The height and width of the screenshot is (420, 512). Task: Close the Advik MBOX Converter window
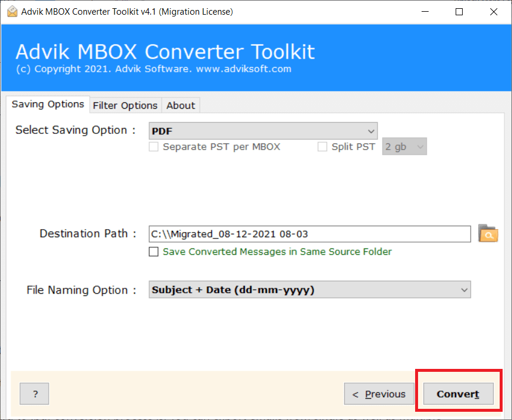494,12
